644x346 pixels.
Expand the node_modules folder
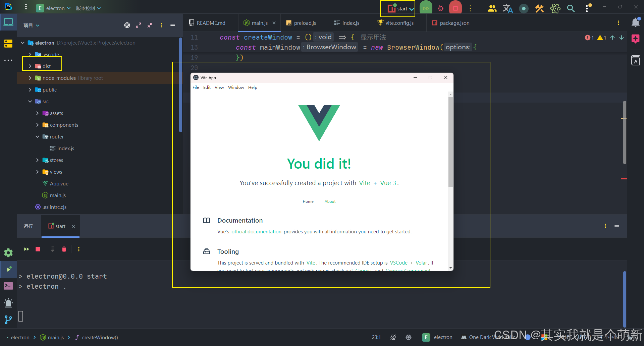point(30,78)
